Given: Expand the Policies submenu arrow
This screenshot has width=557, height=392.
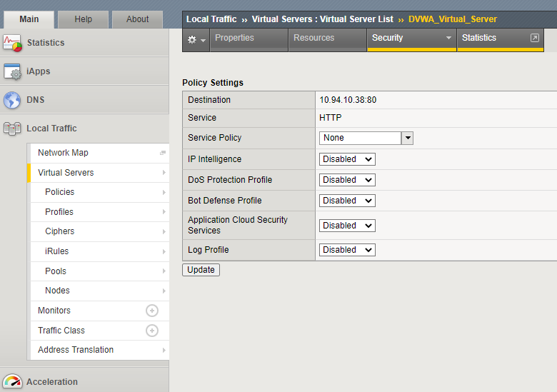Looking at the screenshot, I should tap(164, 192).
